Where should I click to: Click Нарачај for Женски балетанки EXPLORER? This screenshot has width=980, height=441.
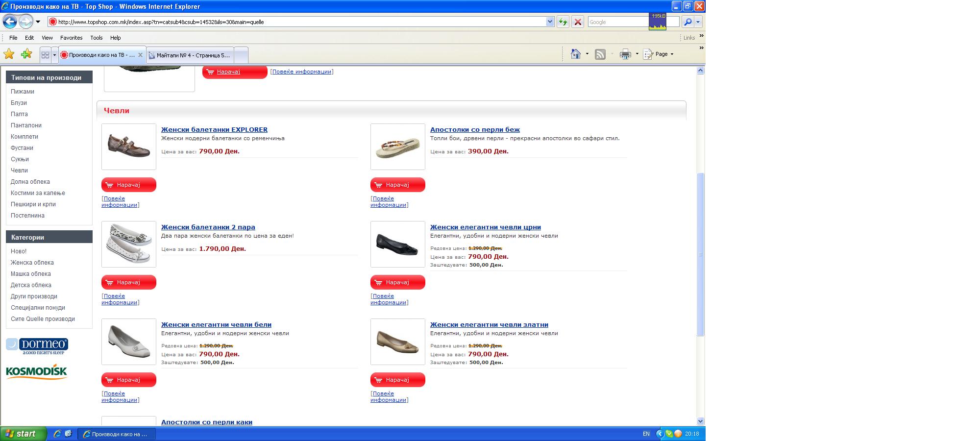(x=128, y=185)
